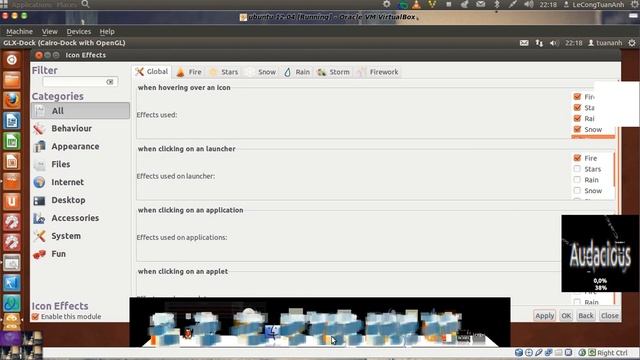Switch to the Storm tab
This screenshot has height=360, width=640.
point(333,72)
